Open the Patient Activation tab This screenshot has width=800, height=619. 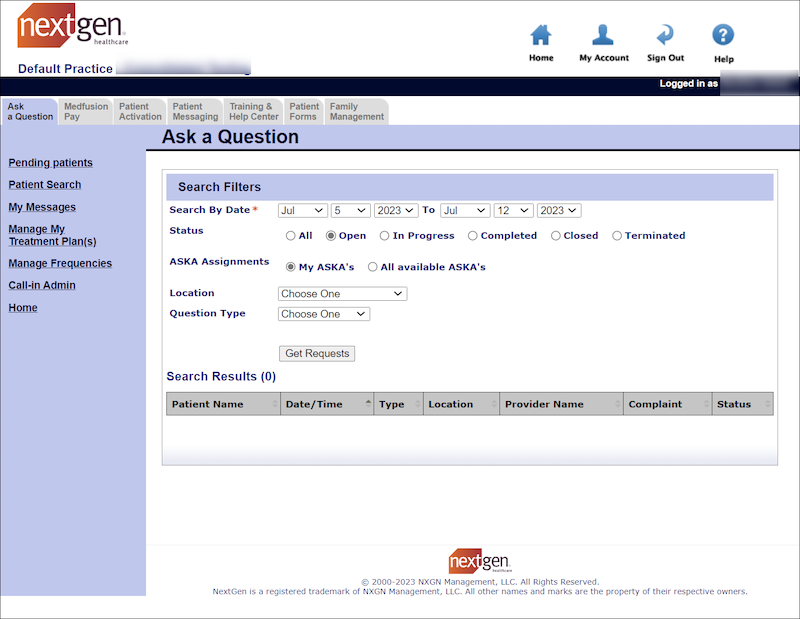click(x=140, y=111)
